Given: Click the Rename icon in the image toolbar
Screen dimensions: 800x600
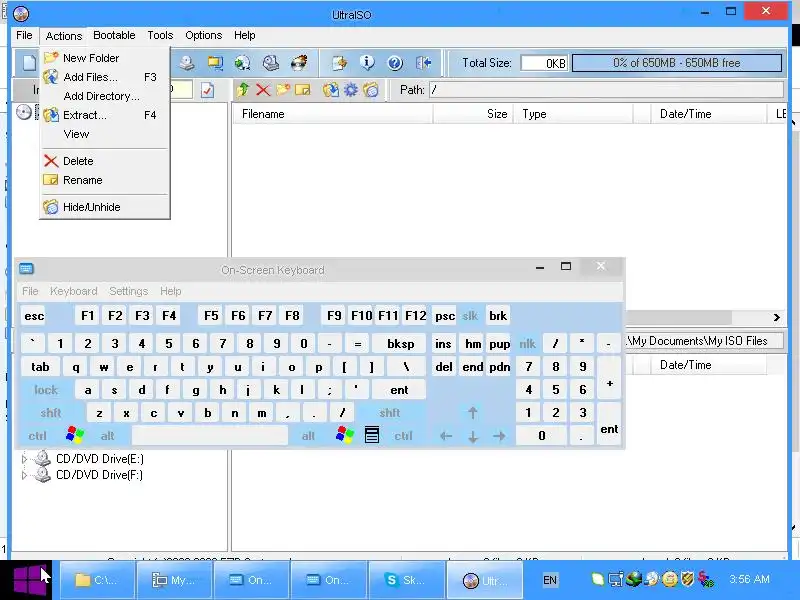Looking at the screenshot, I should point(303,90).
